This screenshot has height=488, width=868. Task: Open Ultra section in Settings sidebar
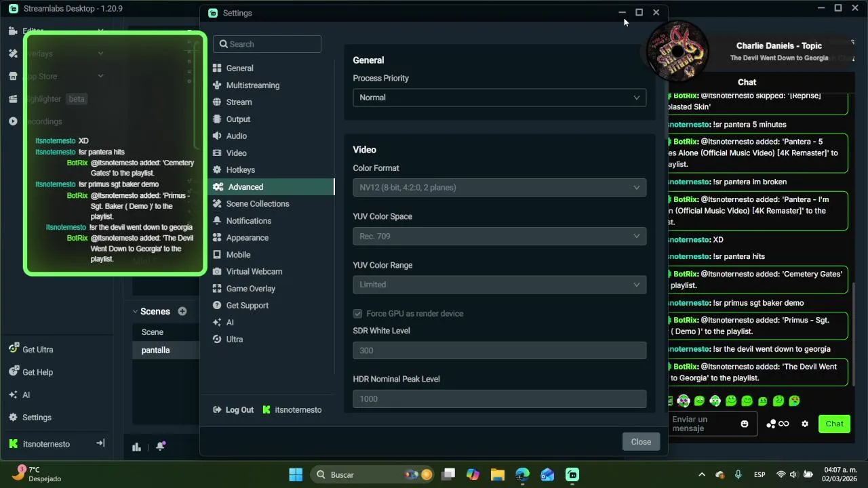[273, 340]
